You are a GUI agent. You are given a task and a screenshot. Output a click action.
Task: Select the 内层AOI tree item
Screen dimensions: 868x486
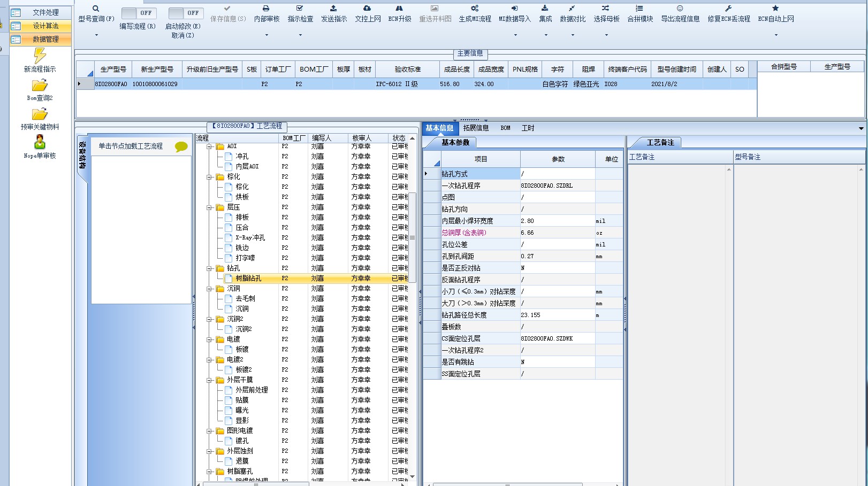point(247,167)
